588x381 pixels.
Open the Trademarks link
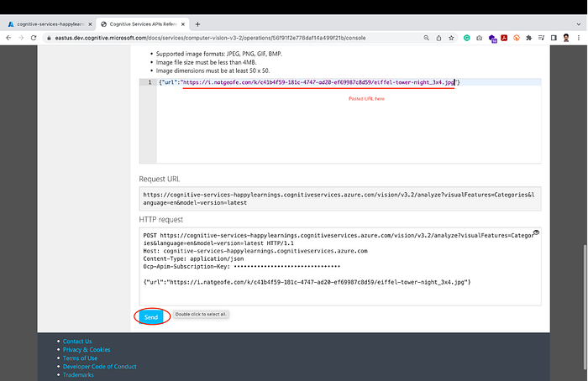coord(78,374)
